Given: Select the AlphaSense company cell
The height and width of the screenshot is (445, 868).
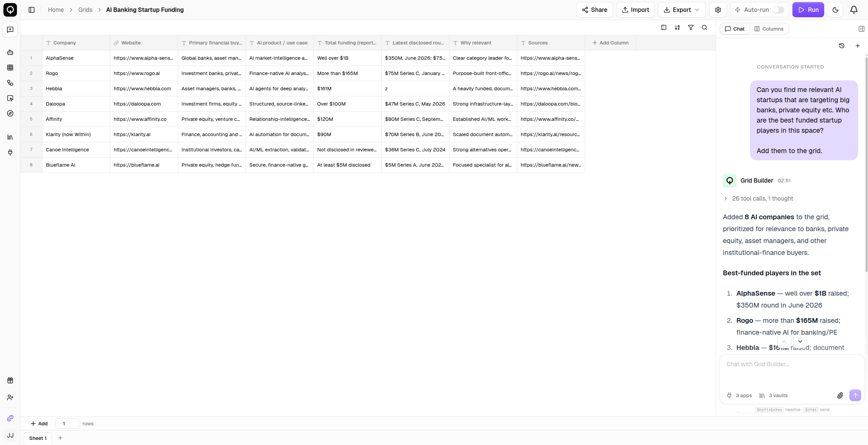Looking at the screenshot, I should click(76, 58).
